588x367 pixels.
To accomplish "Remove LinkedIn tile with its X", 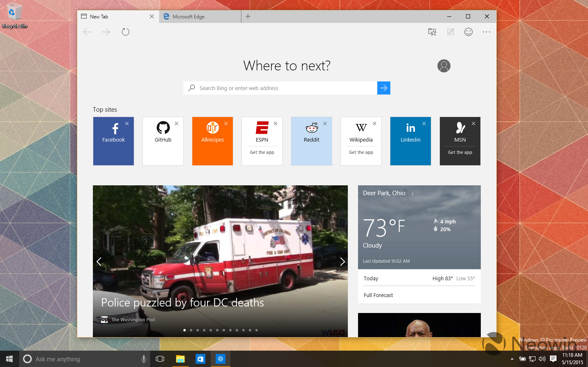I will coord(424,124).
